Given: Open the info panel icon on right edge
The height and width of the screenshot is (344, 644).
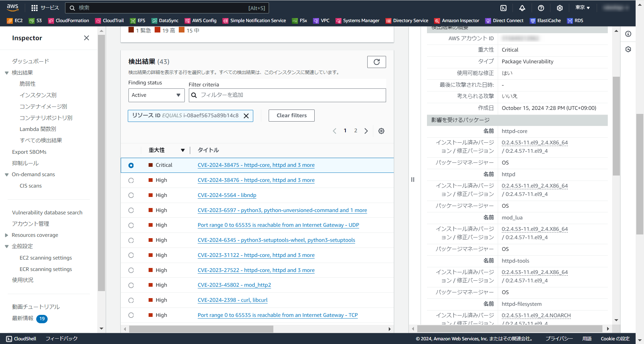Looking at the screenshot, I should (x=628, y=34).
